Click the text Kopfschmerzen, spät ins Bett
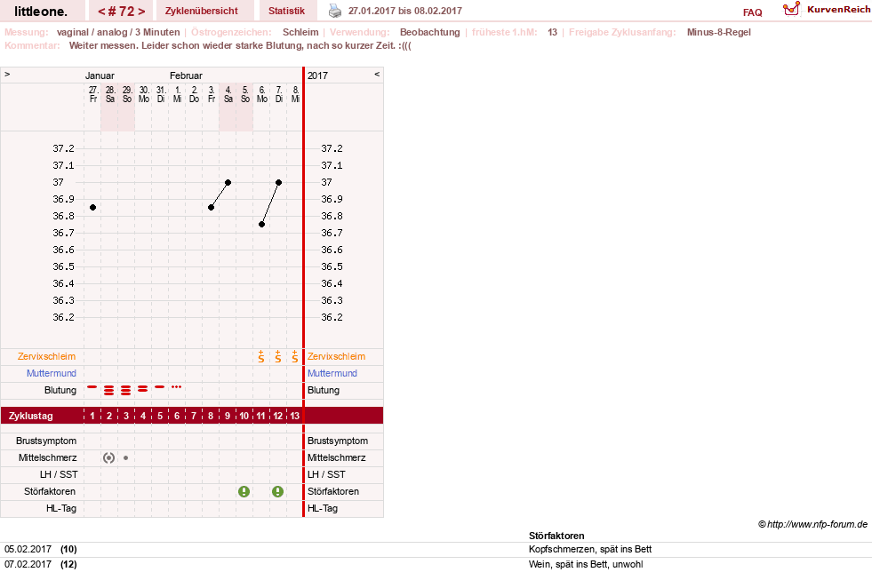 pos(590,550)
